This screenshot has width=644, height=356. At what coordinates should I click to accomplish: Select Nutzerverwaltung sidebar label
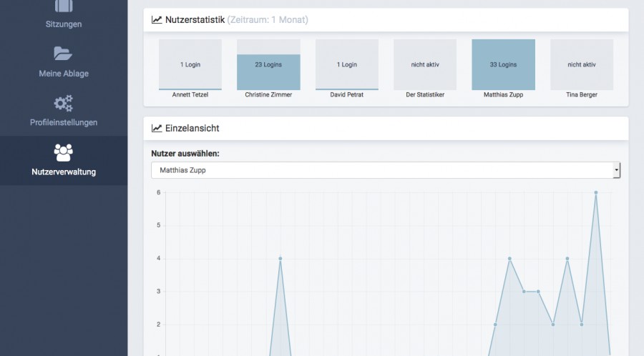coord(64,172)
